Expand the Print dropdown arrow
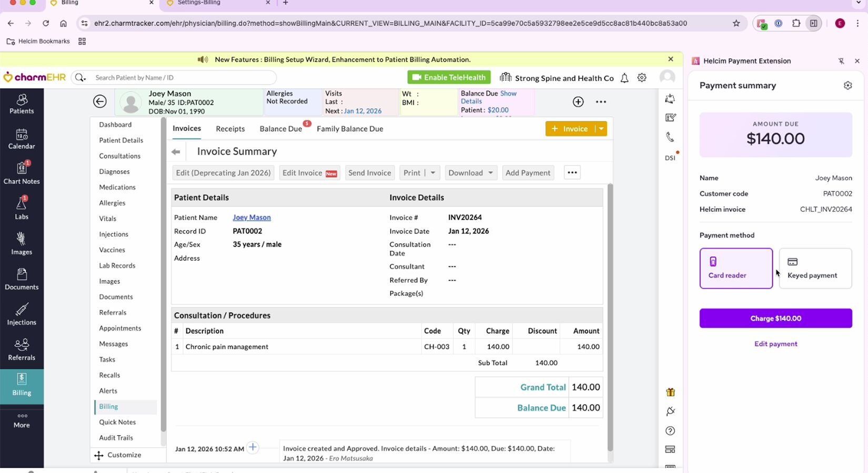The height and width of the screenshot is (473, 868). point(433,173)
